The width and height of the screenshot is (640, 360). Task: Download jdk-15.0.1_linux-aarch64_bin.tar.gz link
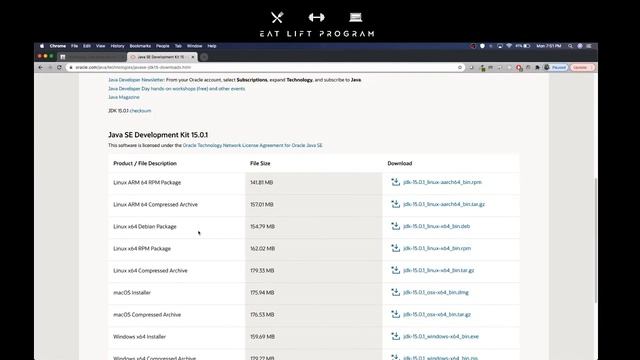tap(444, 204)
